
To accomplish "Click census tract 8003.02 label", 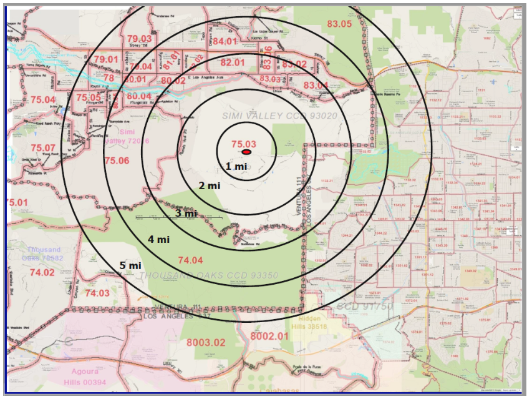I will 206,342.
